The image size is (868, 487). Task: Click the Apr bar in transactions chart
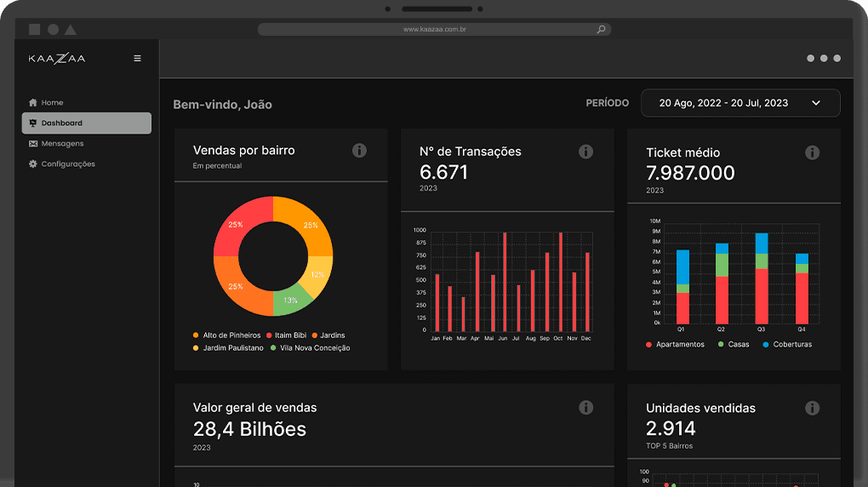coord(477,292)
